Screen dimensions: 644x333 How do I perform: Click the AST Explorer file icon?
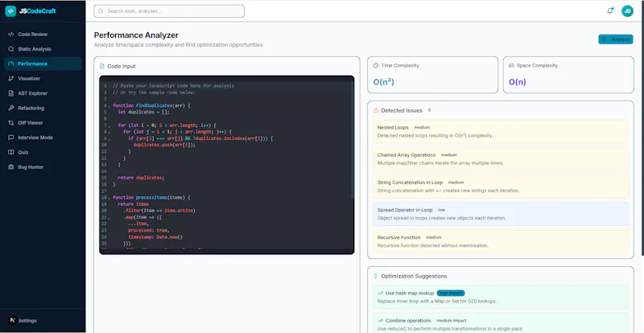pos(11,93)
